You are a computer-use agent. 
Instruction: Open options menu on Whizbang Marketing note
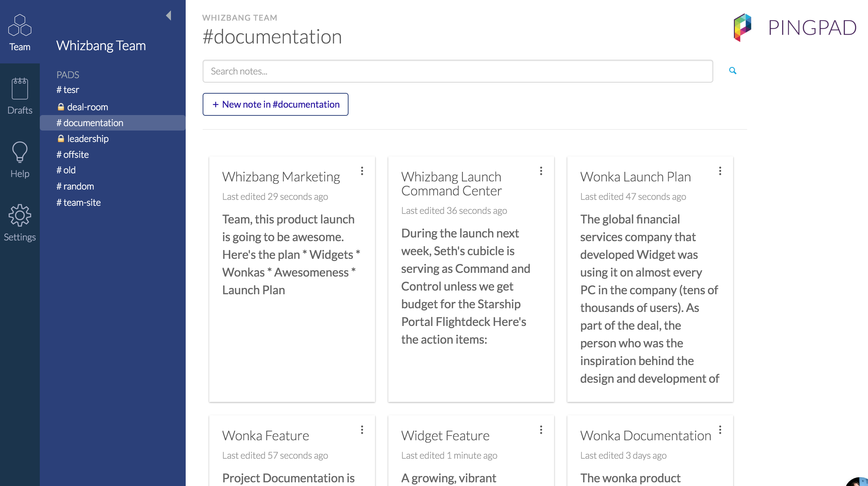[362, 171]
